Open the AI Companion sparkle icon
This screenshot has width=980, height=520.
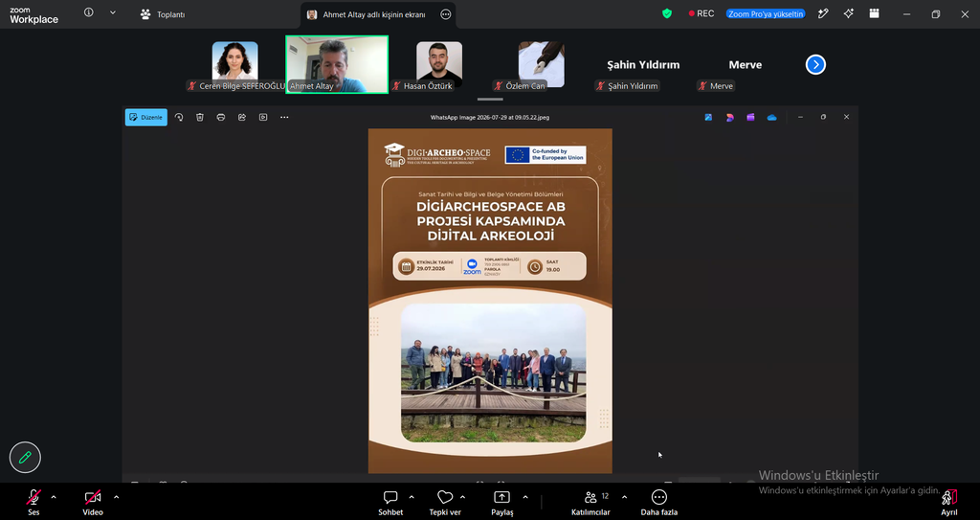click(x=849, y=13)
